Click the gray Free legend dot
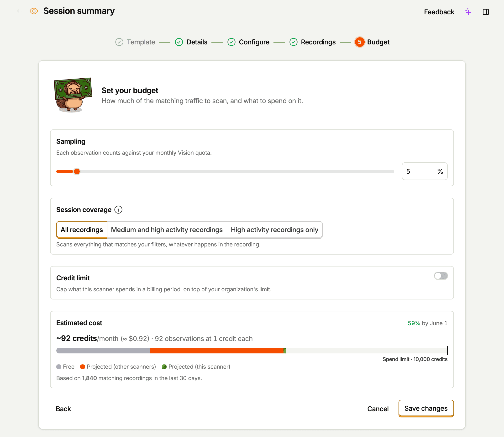The height and width of the screenshot is (437, 504). (58, 367)
